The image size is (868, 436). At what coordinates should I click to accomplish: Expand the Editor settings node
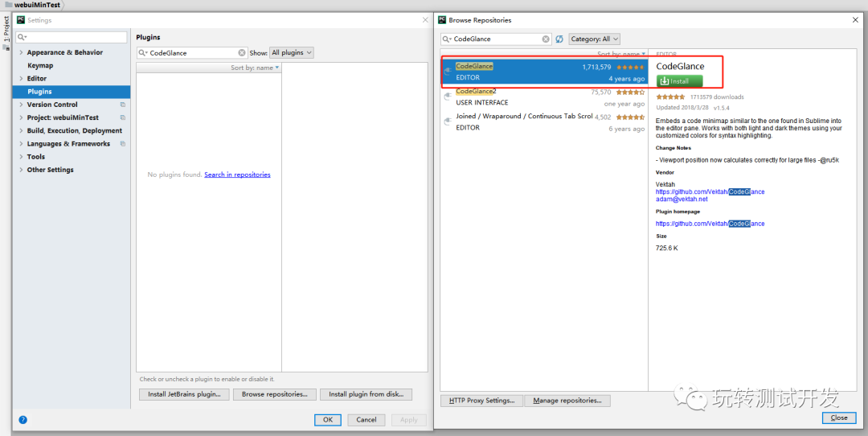point(21,79)
